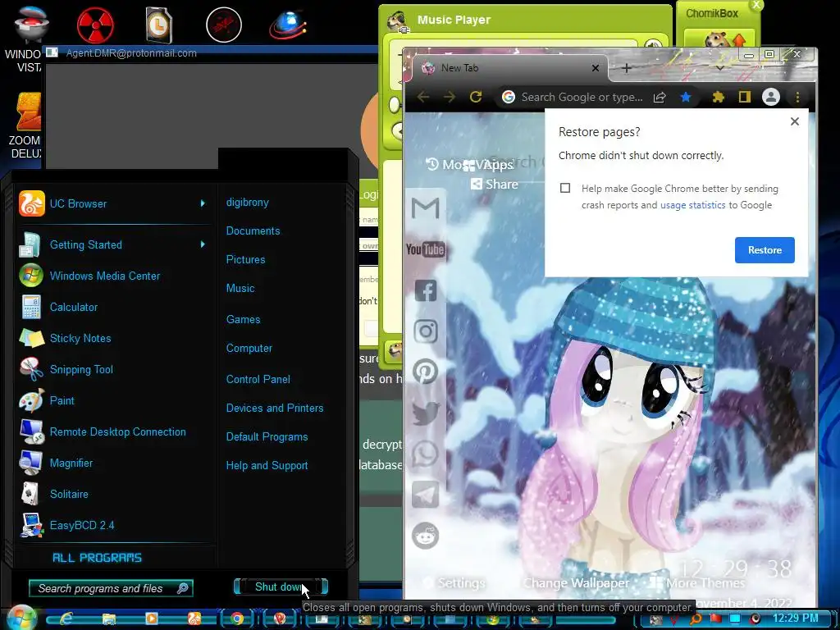Viewport: 840px width, 630px height.
Task: Click the taskbar clock 12:29 PM
Action: coord(795,619)
